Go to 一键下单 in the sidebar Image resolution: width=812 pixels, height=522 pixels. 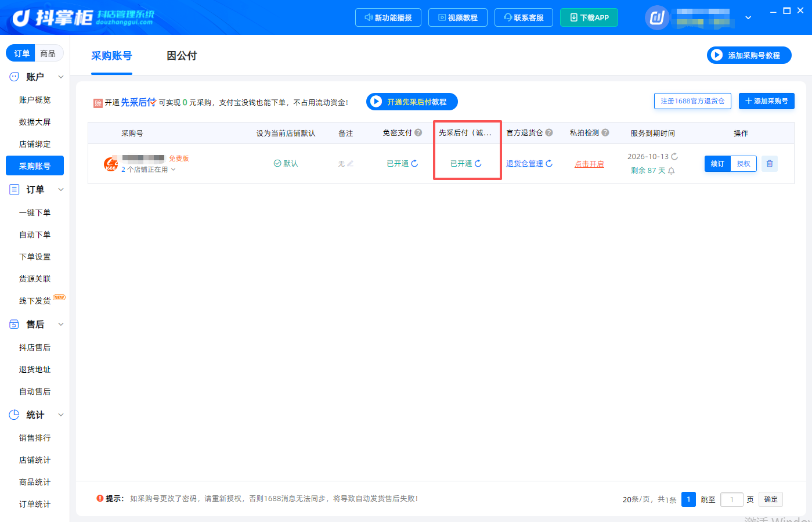[x=35, y=213]
